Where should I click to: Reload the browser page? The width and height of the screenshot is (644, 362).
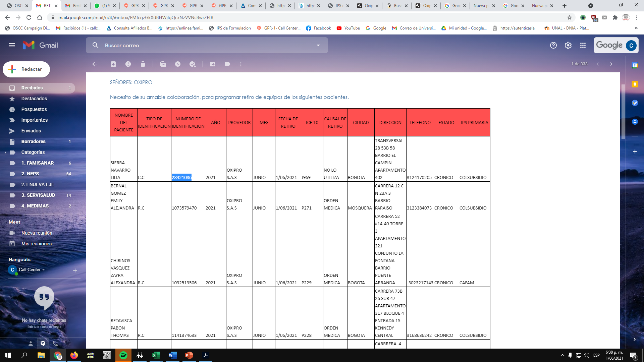pos(29,17)
